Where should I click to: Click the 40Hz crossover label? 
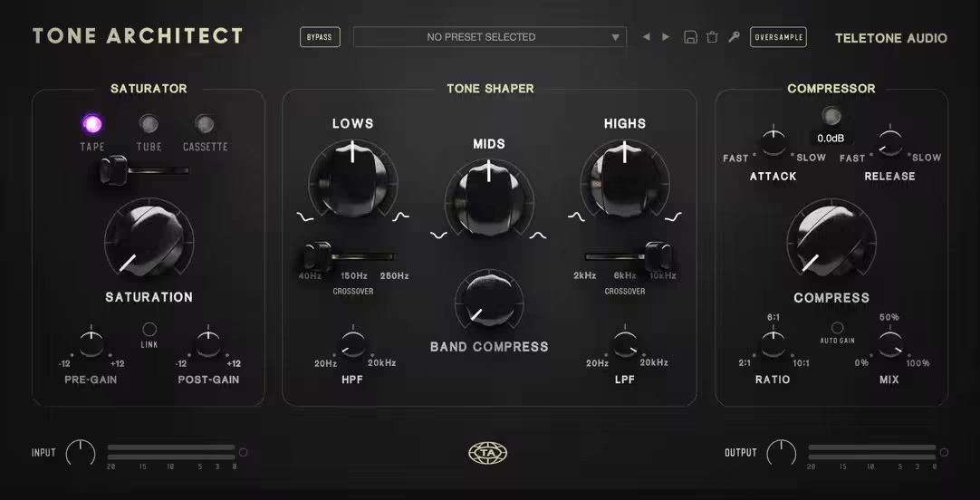[x=310, y=275]
